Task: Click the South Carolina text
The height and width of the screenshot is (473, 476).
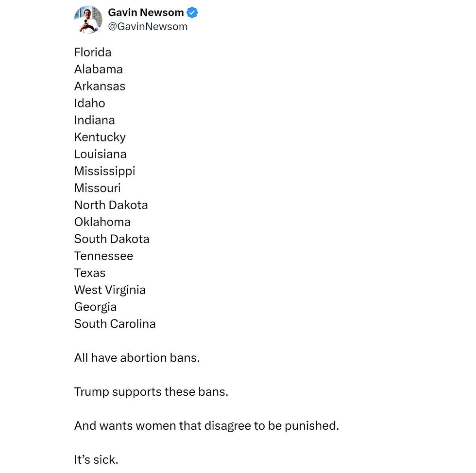Action: pos(115,324)
